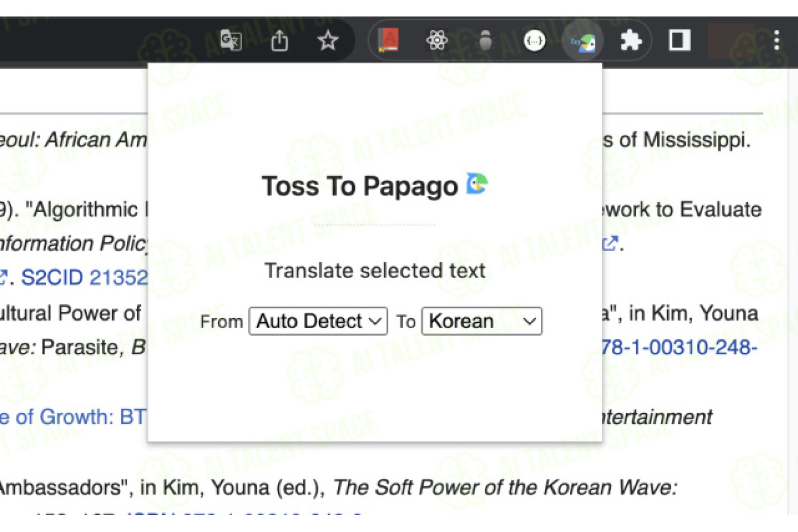Open the From language Auto Detect dropdown
Screen dimensions: 798x532
point(318,321)
